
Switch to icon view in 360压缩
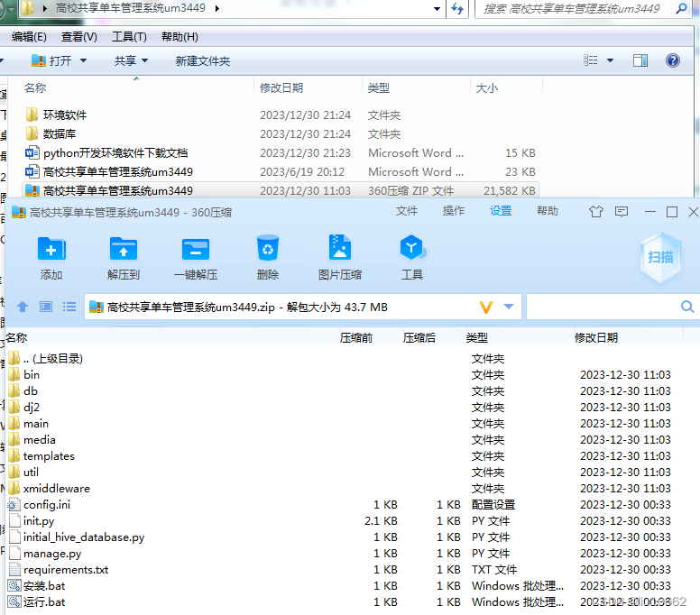click(45, 307)
